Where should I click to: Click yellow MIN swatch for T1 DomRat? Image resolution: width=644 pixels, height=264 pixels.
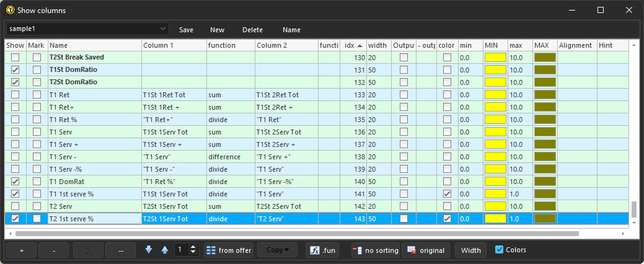(x=495, y=182)
